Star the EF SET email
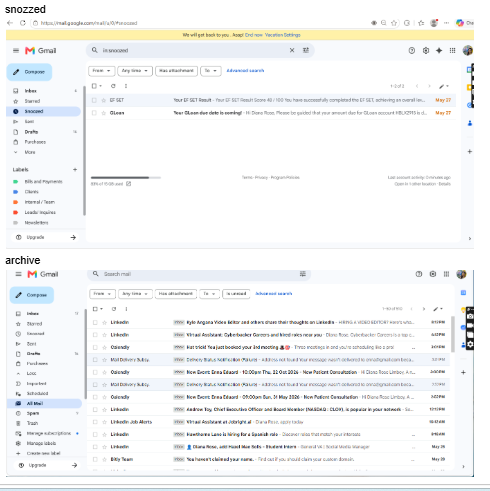Screen dimensions: 490x491 (104, 100)
